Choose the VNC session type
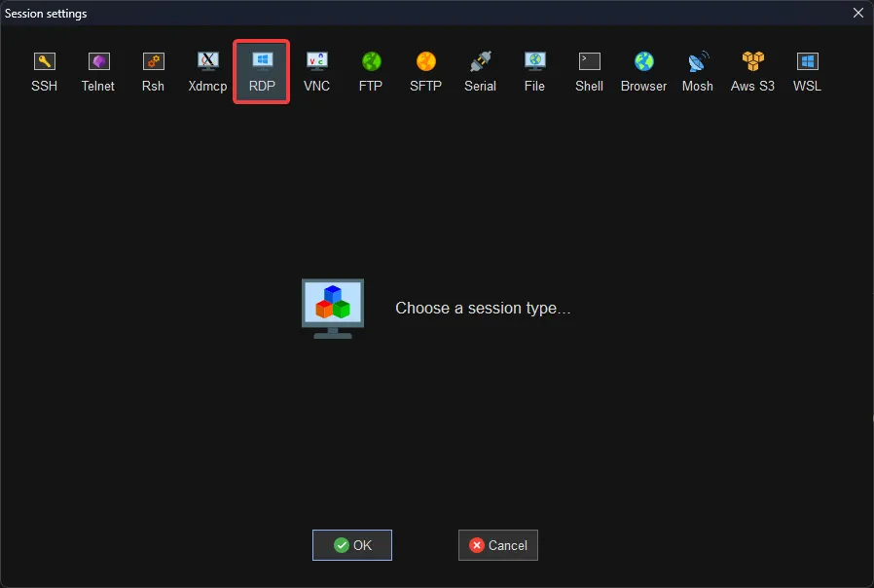 point(316,72)
